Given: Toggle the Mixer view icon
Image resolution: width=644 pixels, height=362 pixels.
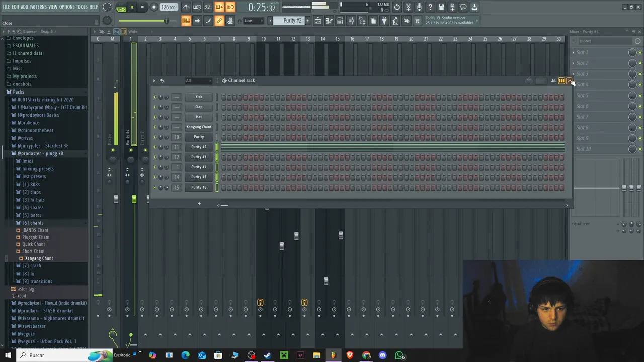Looking at the screenshot, I should (351, 21).
